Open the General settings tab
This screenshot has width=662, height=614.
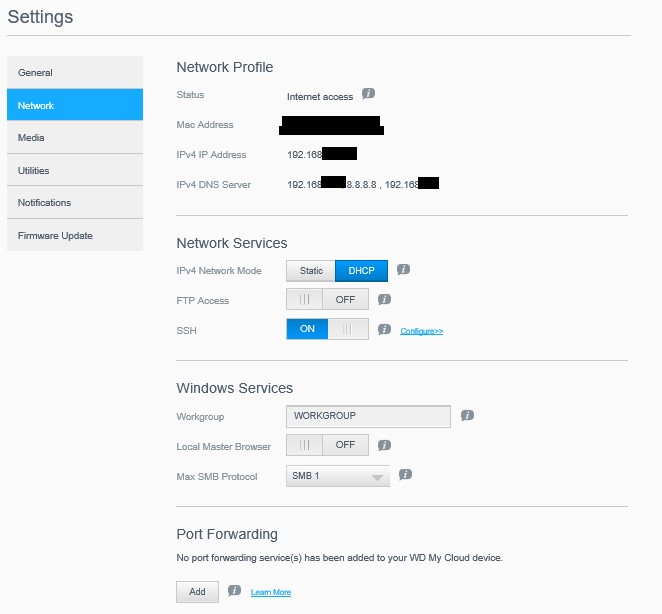75,73
